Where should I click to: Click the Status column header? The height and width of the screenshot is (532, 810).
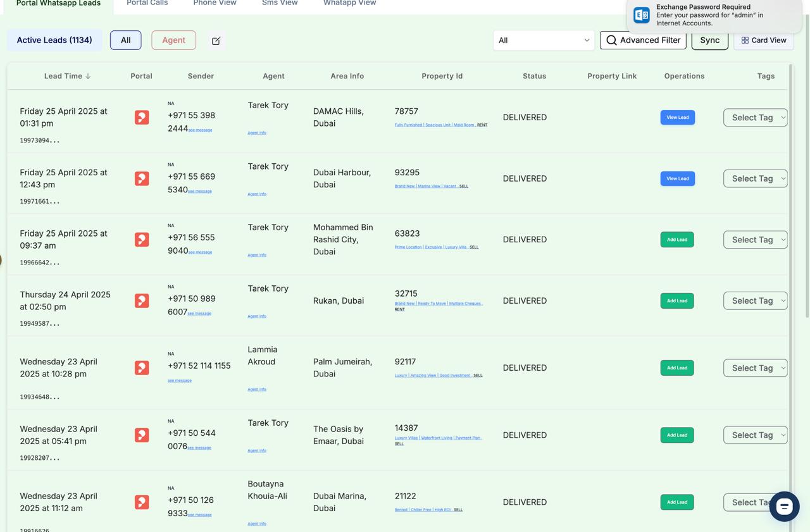tap(535, 76)
